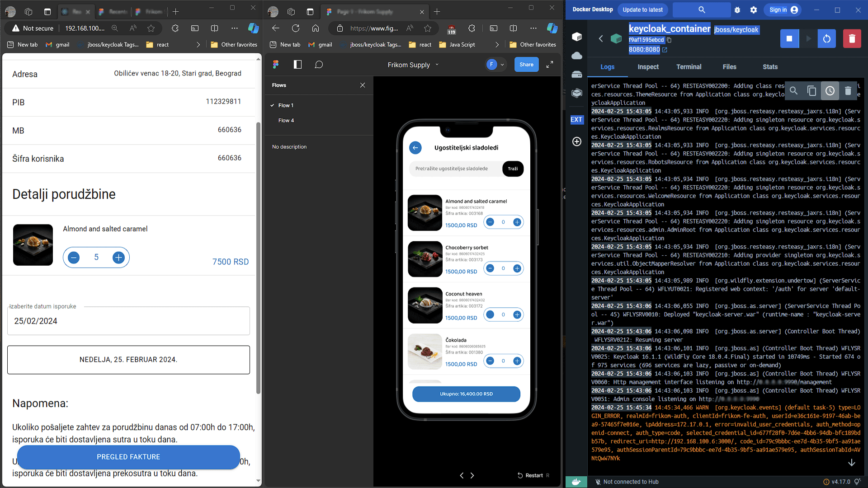
Task: Click search icon in logs toolbar
Action: (x=793, y=91)
